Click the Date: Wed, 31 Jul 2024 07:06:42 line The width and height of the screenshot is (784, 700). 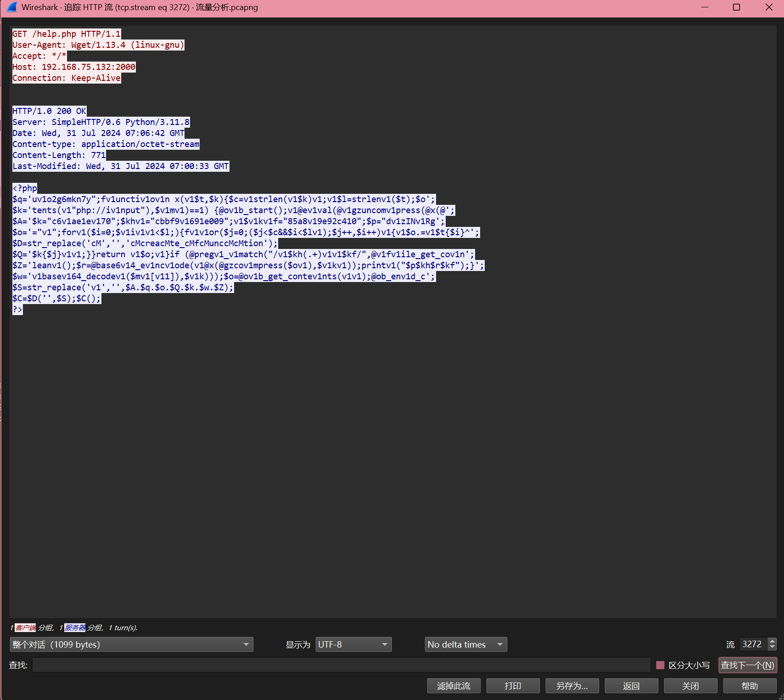(x=98, y=133)
